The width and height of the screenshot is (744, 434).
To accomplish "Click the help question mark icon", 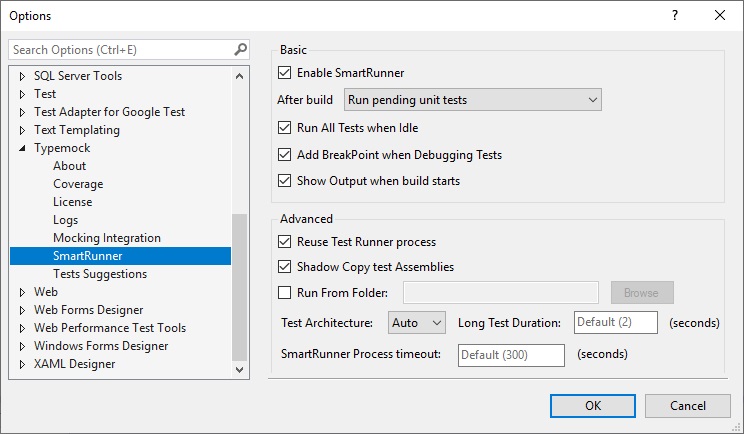I will click(675, 15).
